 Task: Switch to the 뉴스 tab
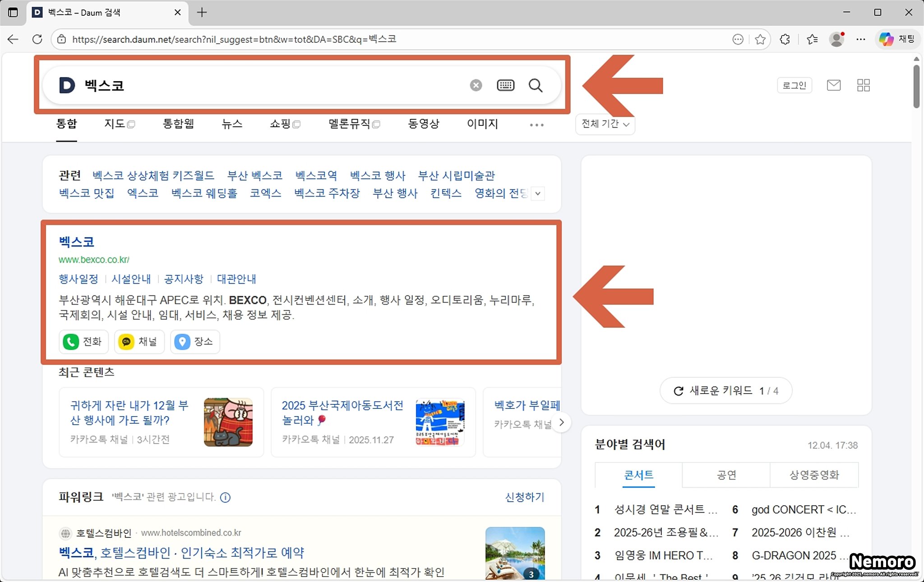[232, 124]
